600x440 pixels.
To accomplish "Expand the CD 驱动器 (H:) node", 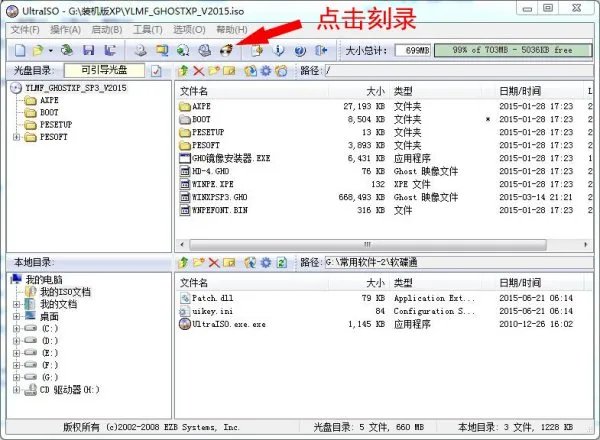I will coord(16,389).
